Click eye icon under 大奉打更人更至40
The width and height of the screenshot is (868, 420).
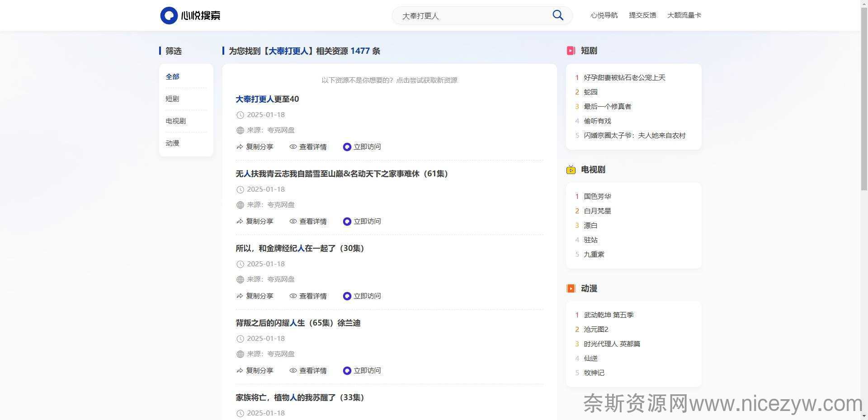click(x=293, y=147)
